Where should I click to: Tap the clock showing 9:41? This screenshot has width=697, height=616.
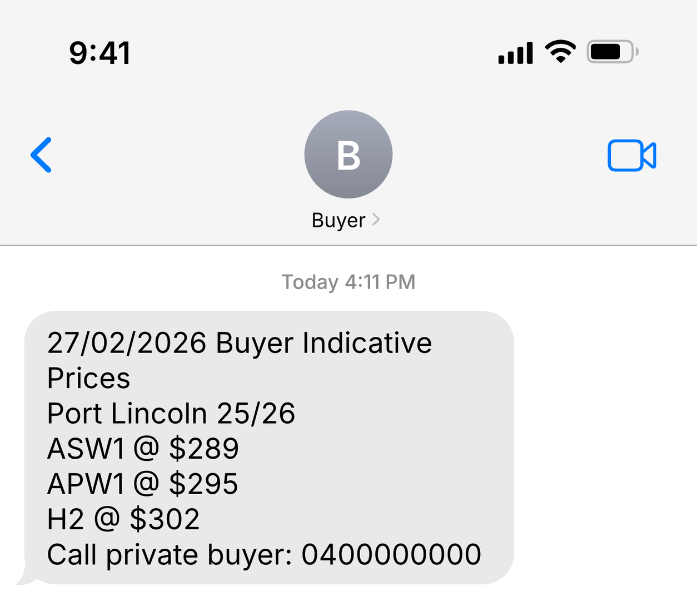(x=99, y=52)
